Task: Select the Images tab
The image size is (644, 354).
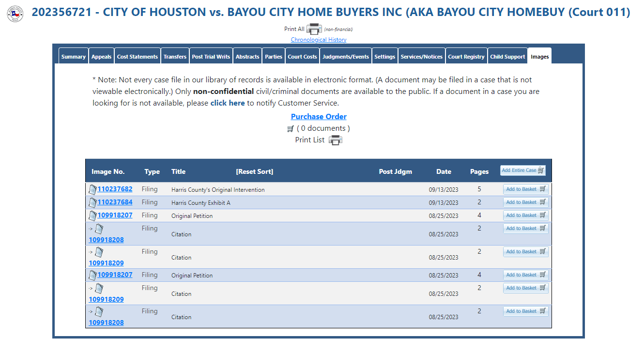Action: point(540,57)
